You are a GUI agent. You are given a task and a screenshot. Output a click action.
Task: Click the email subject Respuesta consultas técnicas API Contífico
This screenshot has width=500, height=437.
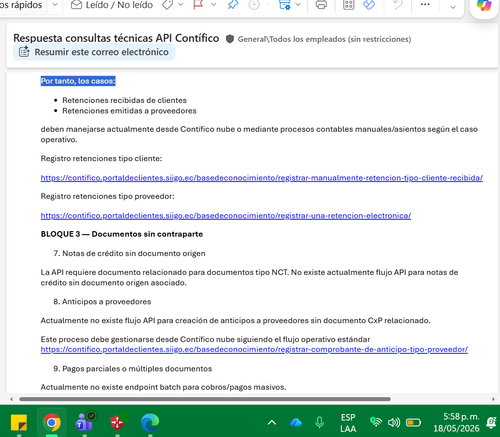pos(116,38)
